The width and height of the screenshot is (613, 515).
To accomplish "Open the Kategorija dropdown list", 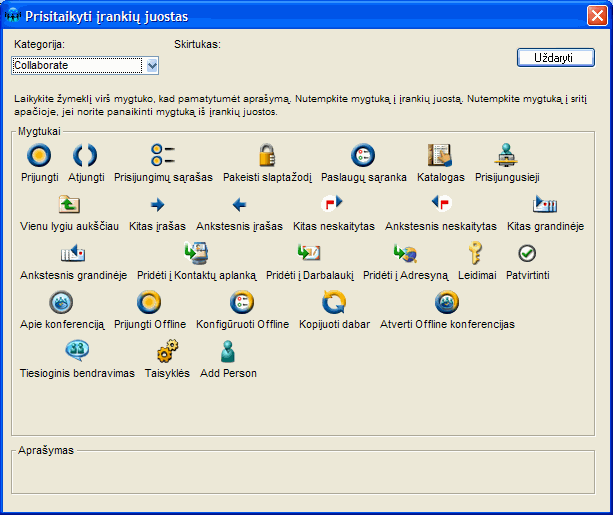I will point(152,66).
